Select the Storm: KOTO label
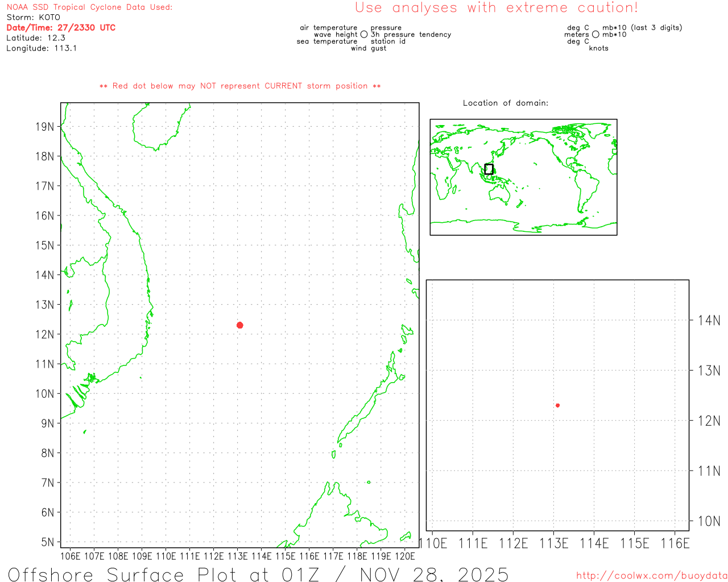This screenshot has width=728, height=582. click(x=33, y=18)
